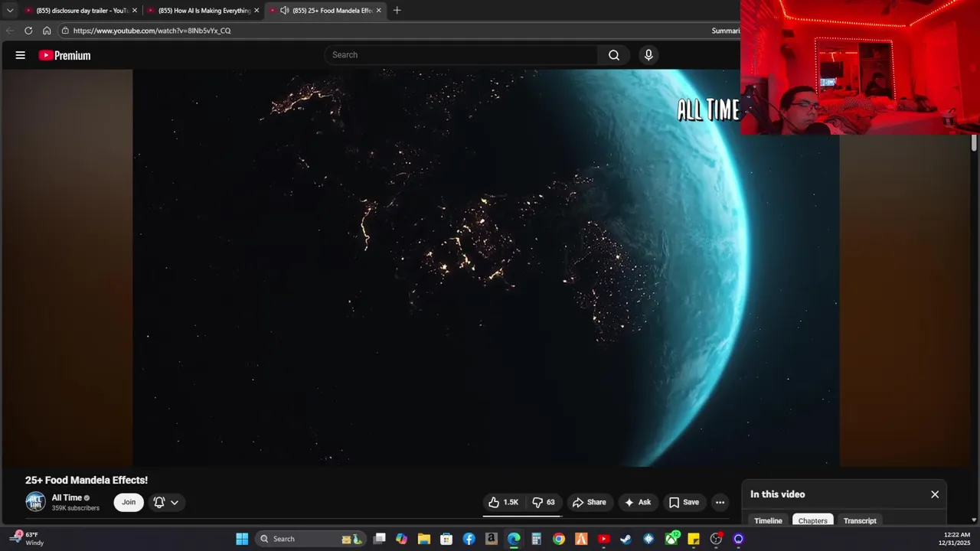Switch to Timeline tab
980x551 pixels.
pos(768,520)
